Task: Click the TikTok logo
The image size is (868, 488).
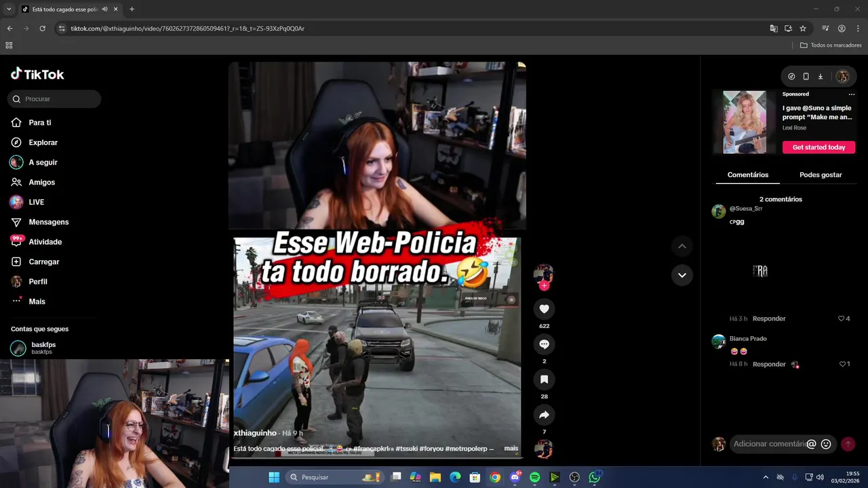Action: click(37, 74)
